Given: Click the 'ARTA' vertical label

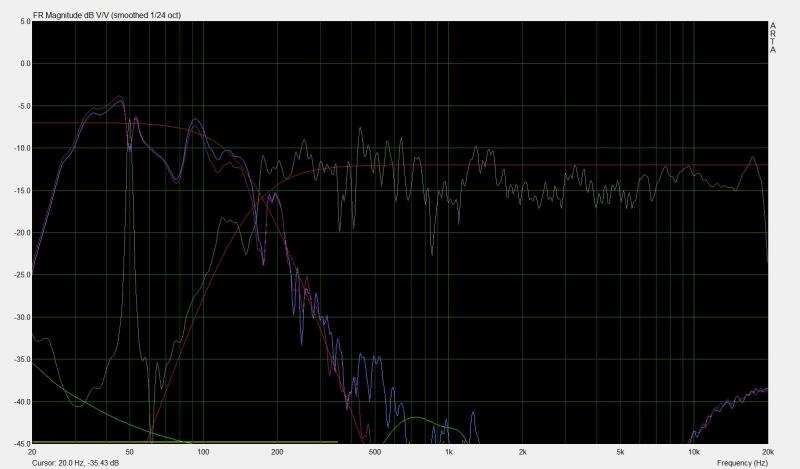Looking at the screenshot, I should point(773,38).
